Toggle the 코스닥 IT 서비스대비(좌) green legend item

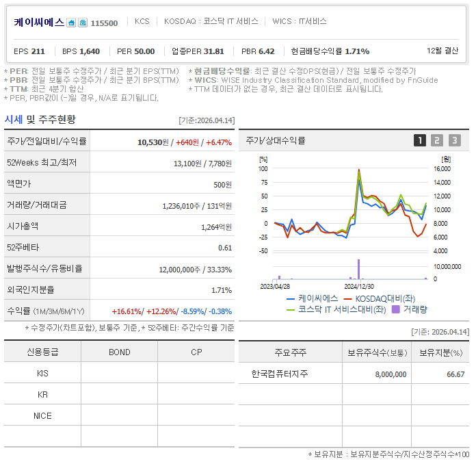pos(336,310)
